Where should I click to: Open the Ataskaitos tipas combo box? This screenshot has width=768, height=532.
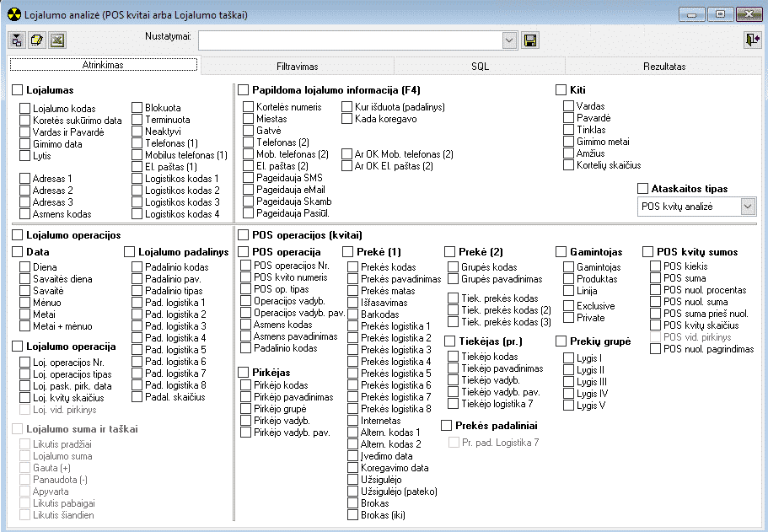(747, 207)
